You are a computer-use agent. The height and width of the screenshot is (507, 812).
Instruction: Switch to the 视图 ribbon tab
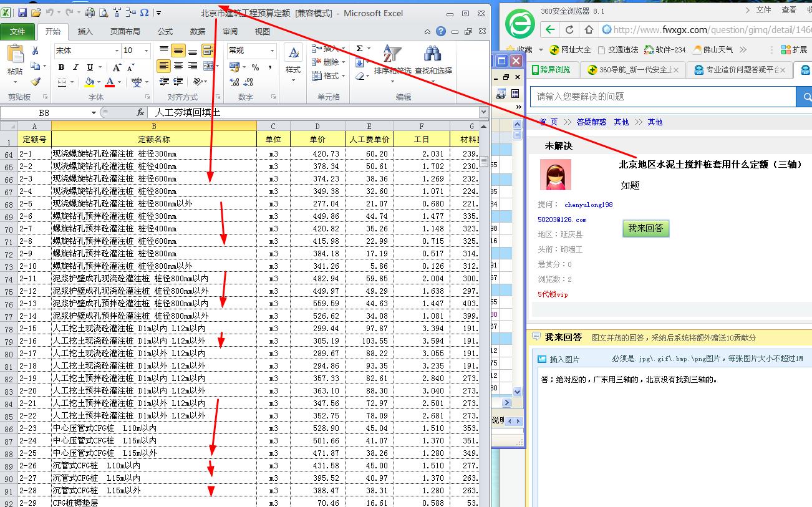[263, 31]
